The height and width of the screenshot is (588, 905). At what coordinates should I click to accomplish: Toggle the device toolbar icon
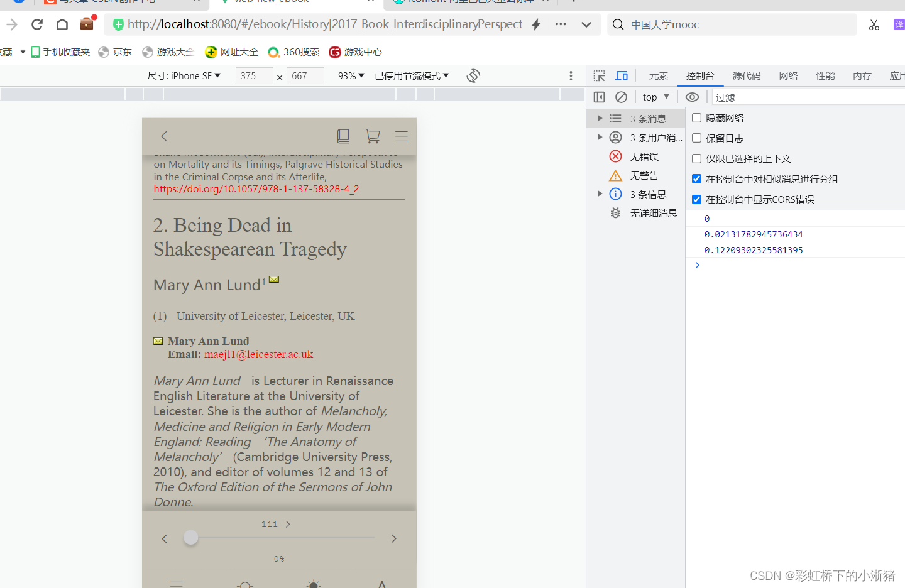622,75
